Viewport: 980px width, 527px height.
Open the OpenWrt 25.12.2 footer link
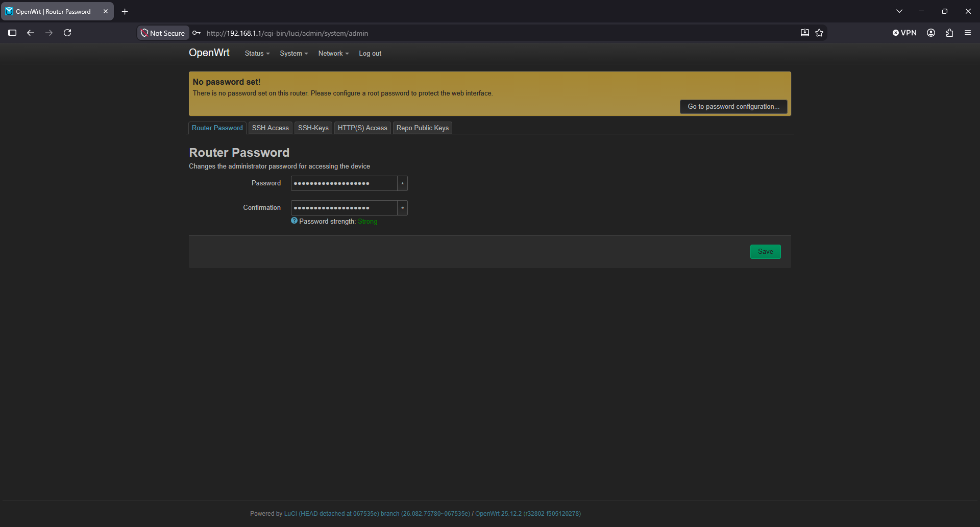(528, 514)
